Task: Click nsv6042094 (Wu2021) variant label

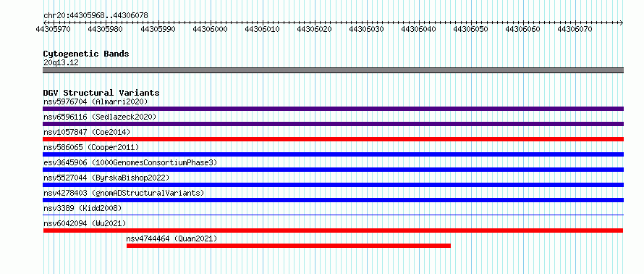Action: coord(85,223)
